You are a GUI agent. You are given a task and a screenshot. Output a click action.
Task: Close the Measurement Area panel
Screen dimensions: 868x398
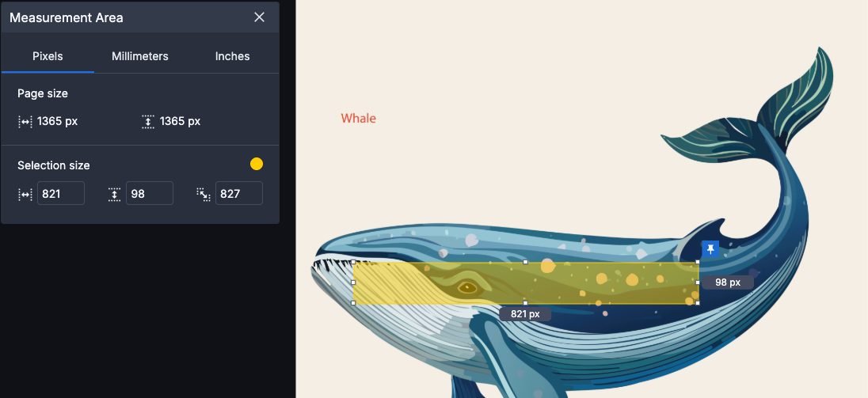(x=259, y=17)
